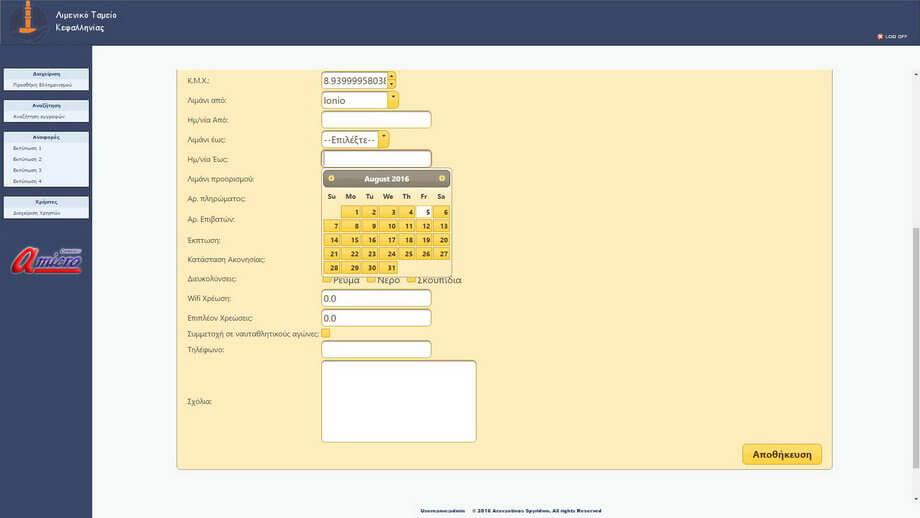Screen dimensions: 920x518
Task: Open Εκτύπωση 1 in the sidebar
Action: [28, 148]
